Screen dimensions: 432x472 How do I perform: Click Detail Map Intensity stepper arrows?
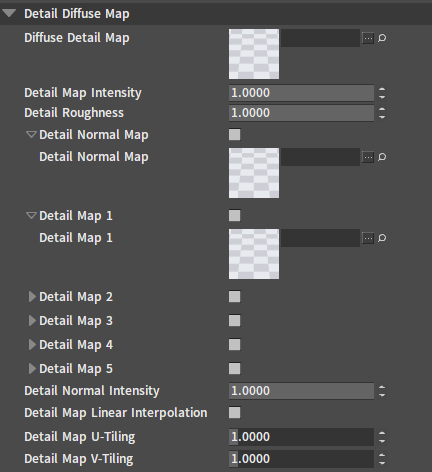tap(382, 93)
